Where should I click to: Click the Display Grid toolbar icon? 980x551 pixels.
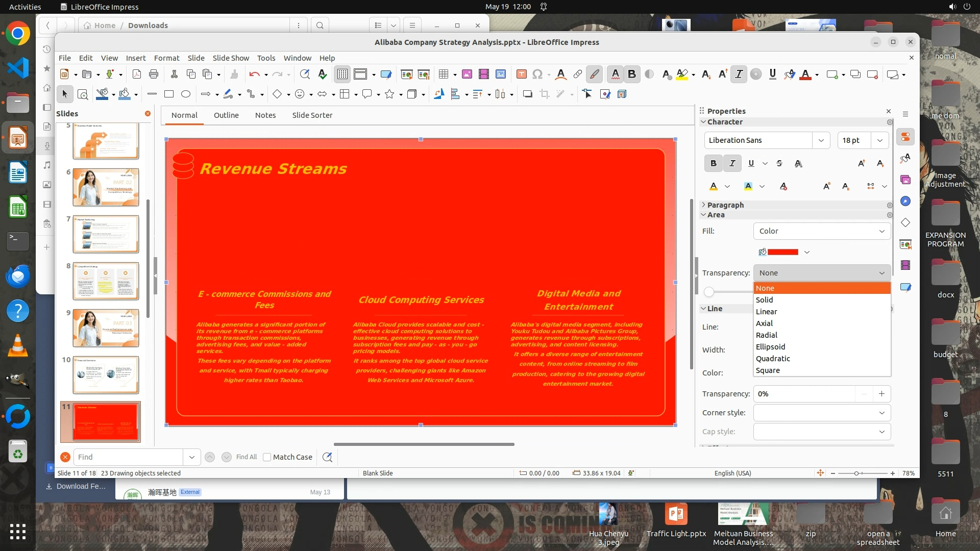(x=342, y=74)
